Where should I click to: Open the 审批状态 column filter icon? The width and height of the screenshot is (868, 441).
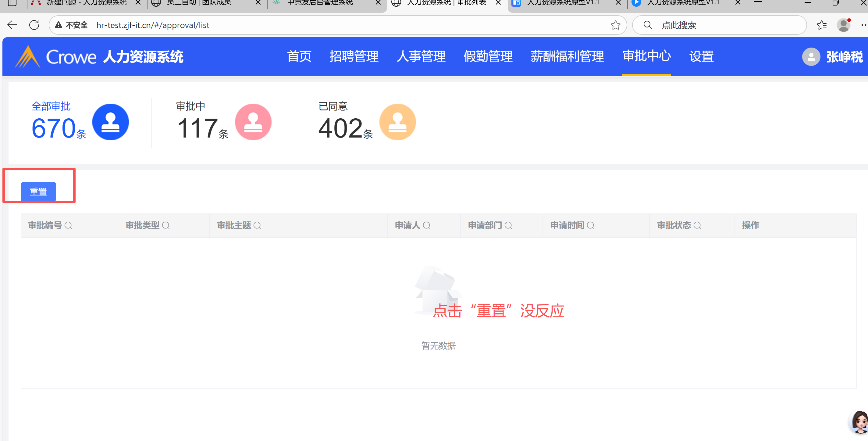pos(697,225)
